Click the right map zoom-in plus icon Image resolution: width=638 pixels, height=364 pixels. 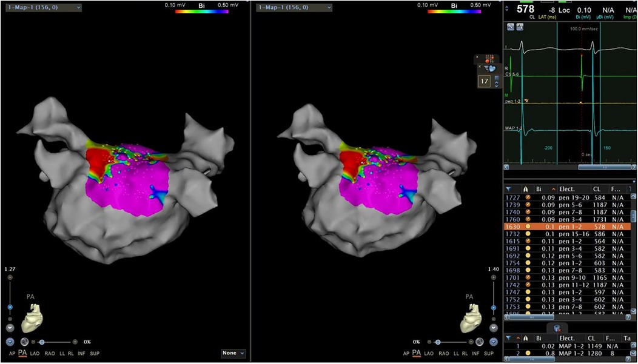coord(494,278)
